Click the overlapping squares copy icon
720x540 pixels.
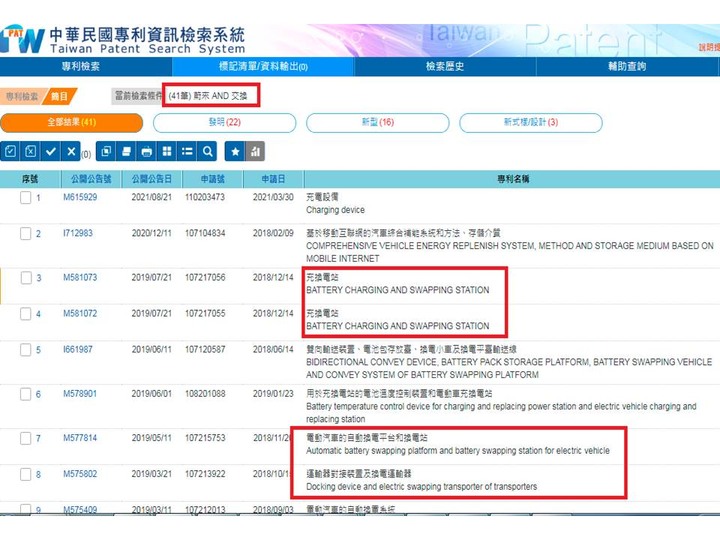pyautogui.click(x=106, y=151)
